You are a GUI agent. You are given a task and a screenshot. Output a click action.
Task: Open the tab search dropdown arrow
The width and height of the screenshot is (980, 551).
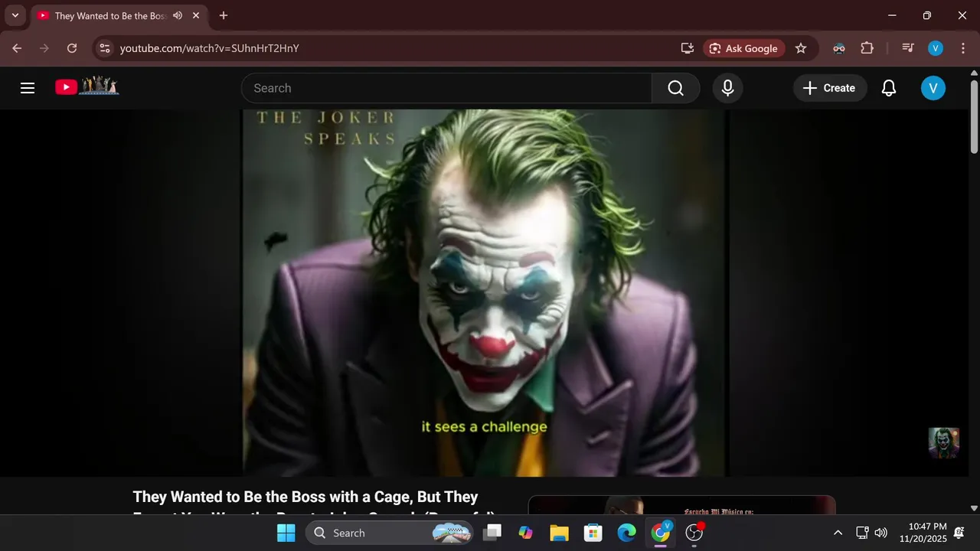15,15
